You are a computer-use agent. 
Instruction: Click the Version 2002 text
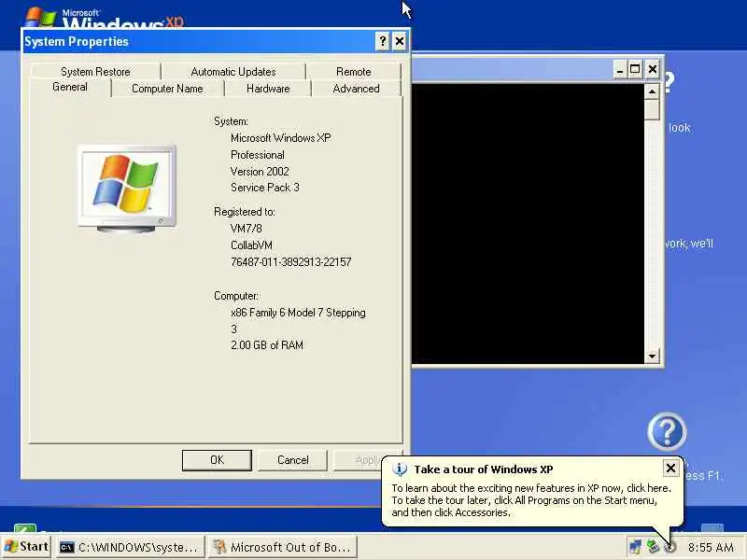pos(260,172)
